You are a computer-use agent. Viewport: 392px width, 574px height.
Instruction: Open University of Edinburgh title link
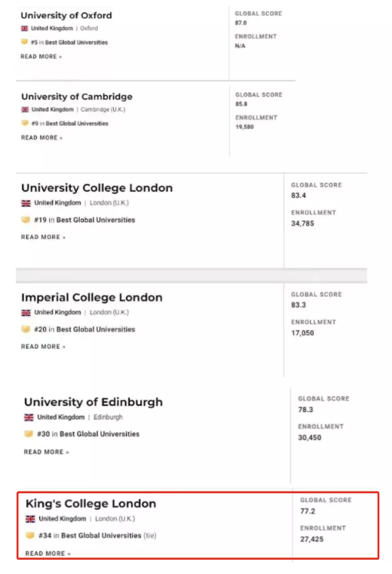click(93, 402)
